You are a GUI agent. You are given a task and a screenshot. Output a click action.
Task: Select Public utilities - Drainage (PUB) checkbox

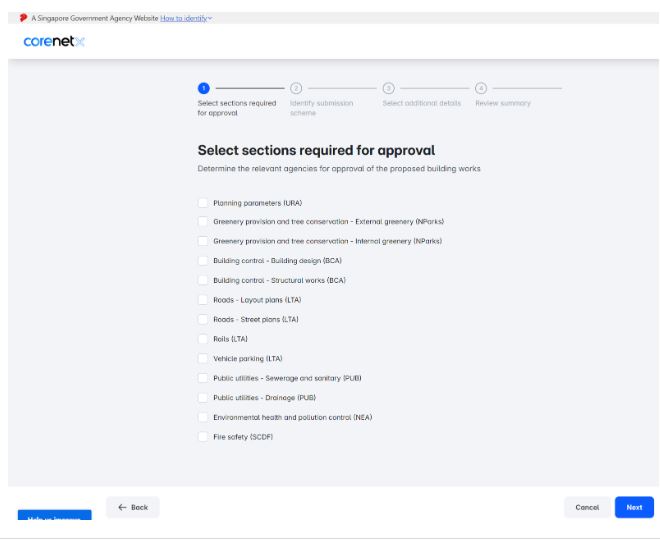pos(203,397)
